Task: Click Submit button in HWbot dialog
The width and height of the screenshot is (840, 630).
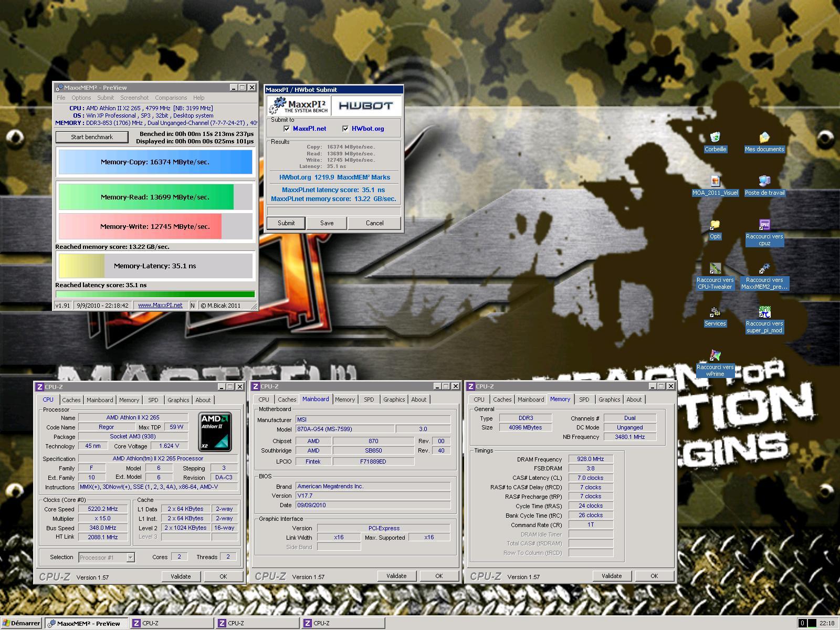Action: [286, 223]
